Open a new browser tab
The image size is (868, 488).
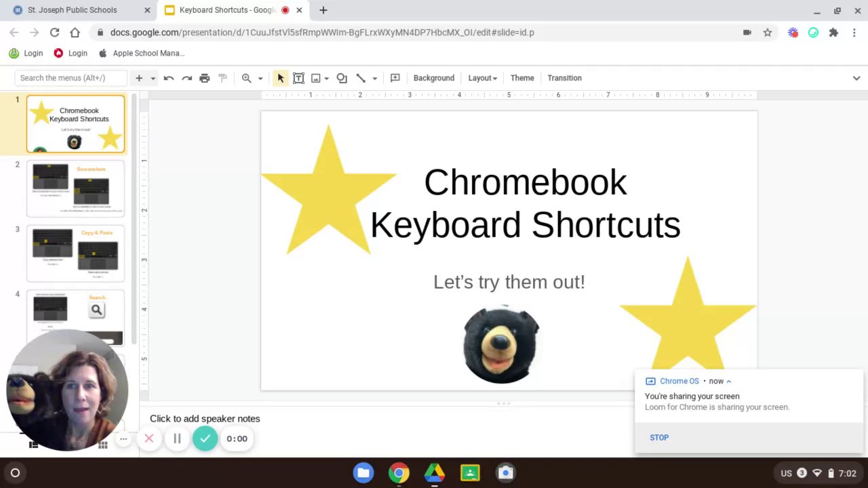pyautogui.click(x=323, y=10)
